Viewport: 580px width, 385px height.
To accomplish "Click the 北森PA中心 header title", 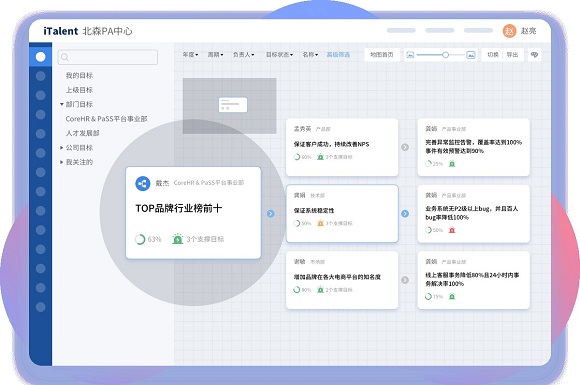I will (107, 31).
